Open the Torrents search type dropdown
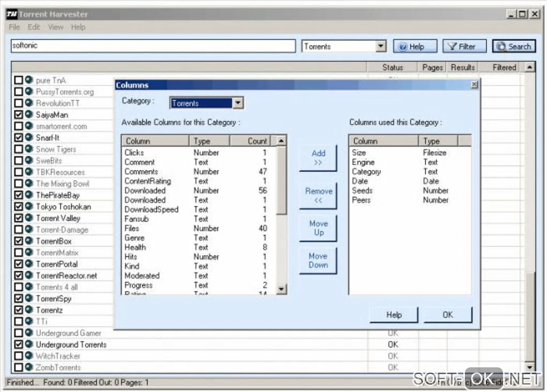 [381, 46]
